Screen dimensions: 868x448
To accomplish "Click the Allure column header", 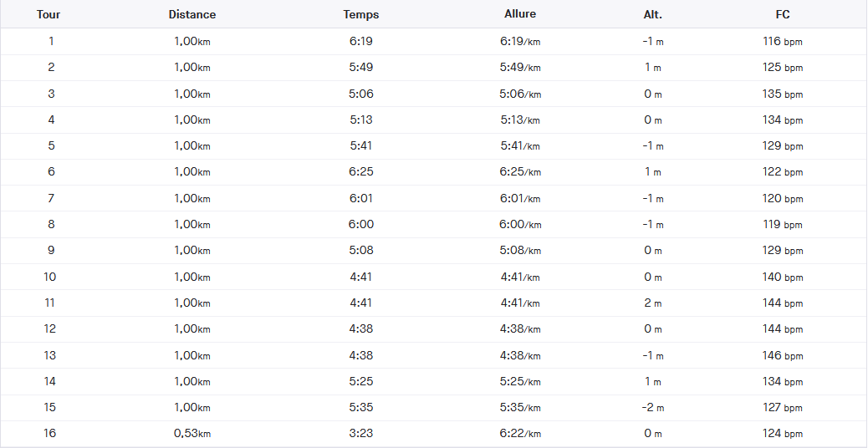I will coord(520,14).
